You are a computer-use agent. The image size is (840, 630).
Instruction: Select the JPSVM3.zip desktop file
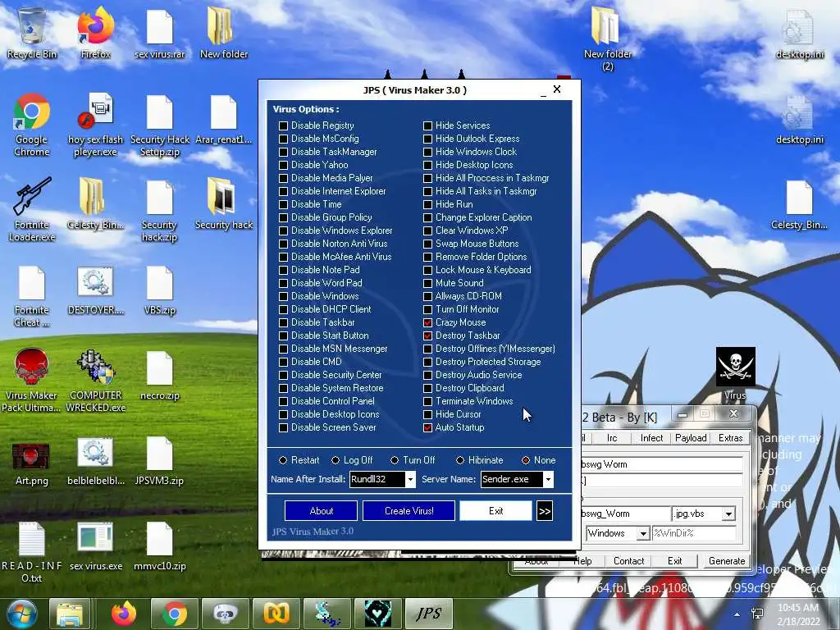(x=160, y=461)
